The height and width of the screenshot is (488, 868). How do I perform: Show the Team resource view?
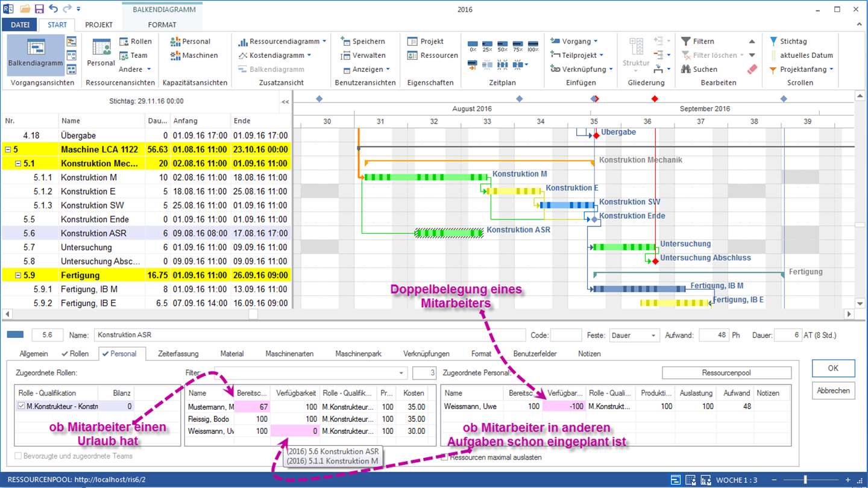(133, 55)
